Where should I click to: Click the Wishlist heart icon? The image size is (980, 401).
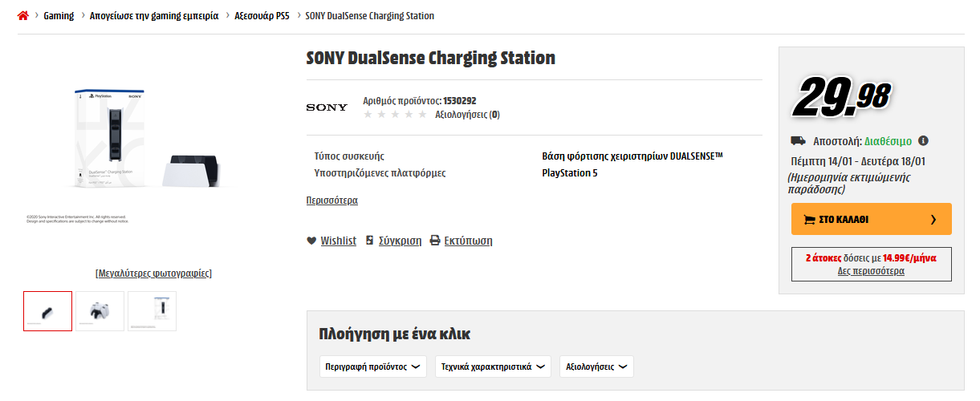(x=311, y=241)
